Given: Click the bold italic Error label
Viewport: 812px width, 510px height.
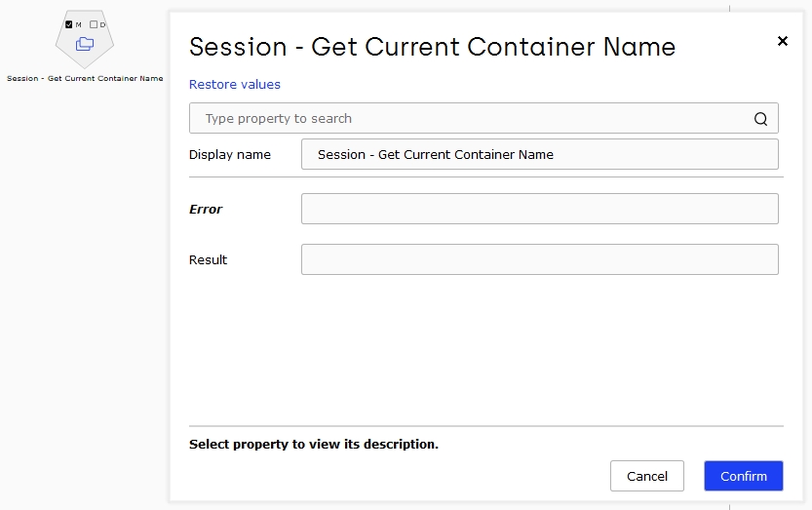Looking at the screenshot, I should tap(206, 209).
